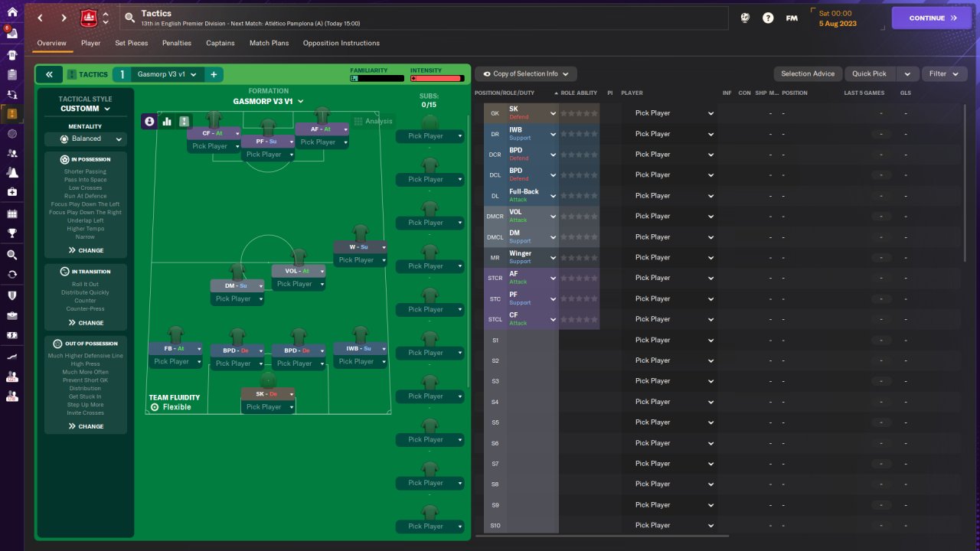Switch to the Opposition Instructions tab
Screen dimensions: 980x551
341,43
